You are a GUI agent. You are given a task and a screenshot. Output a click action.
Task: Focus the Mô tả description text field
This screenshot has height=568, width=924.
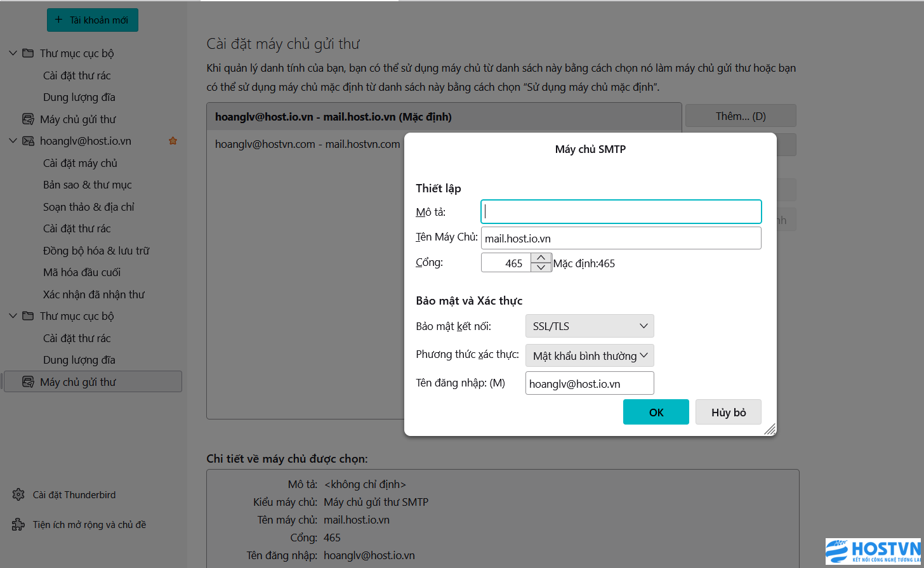click(621, 212)
